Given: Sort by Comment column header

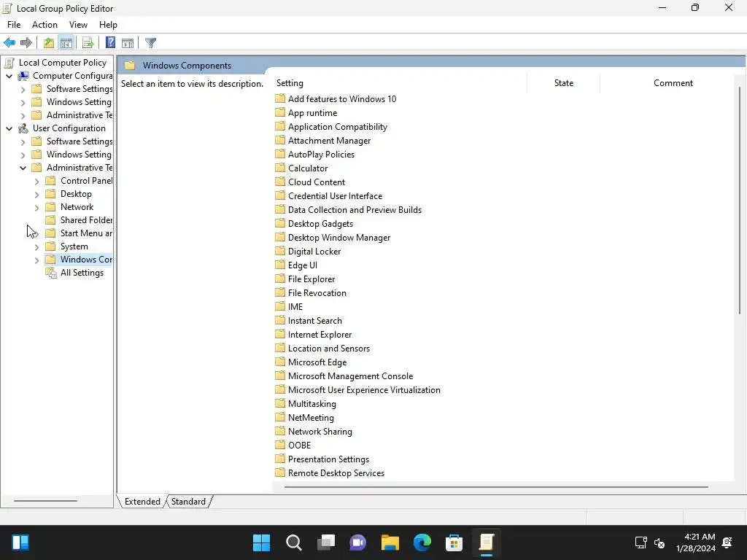Looking at the screenshot, I should pos(673,83).
